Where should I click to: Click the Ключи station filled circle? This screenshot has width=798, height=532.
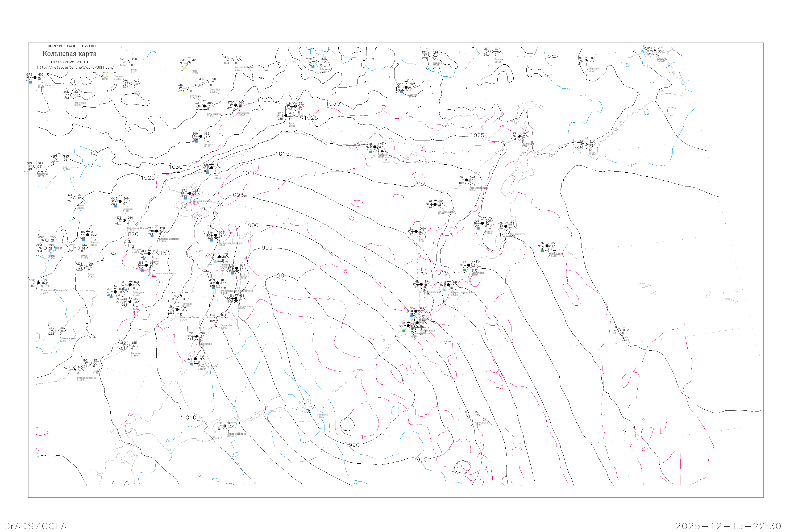(x=483, y=223)
